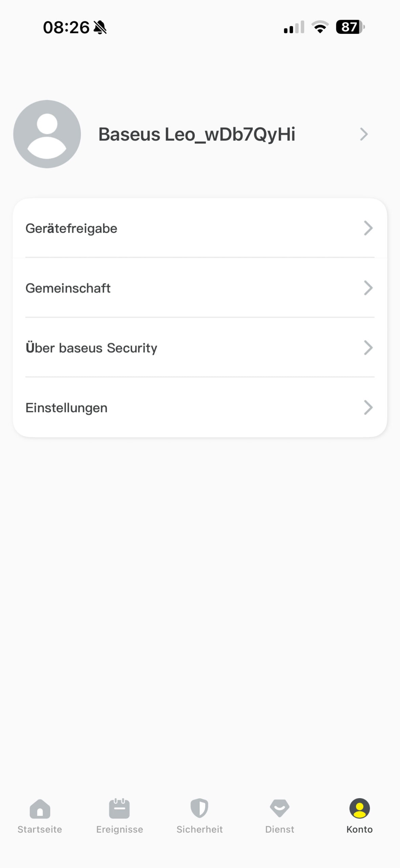
Task: Open the Dienst diamond icon
Action: (x=279, y=808)
